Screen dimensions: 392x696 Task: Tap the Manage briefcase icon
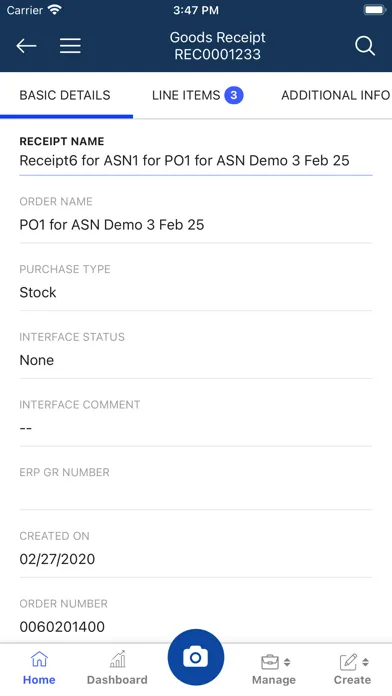point(270,662)
